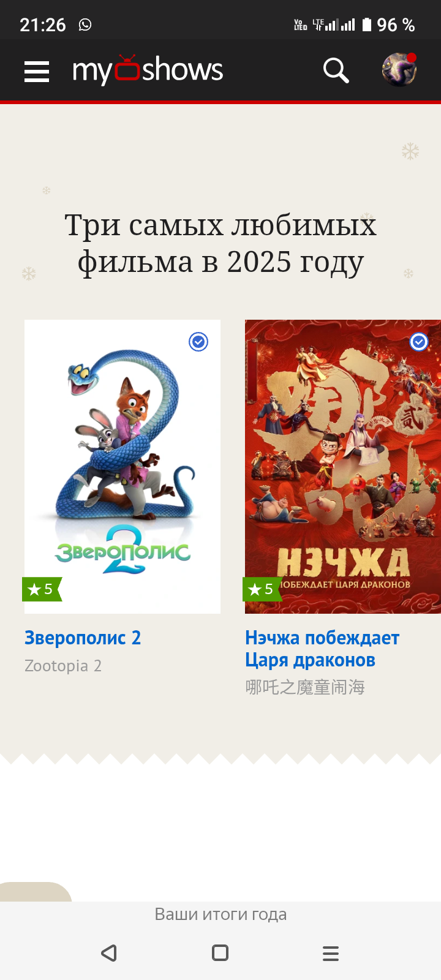The image size is (441, 980).
Task: Tap the Три самых любимых фильма heading
Action: [x=221, y=243]
